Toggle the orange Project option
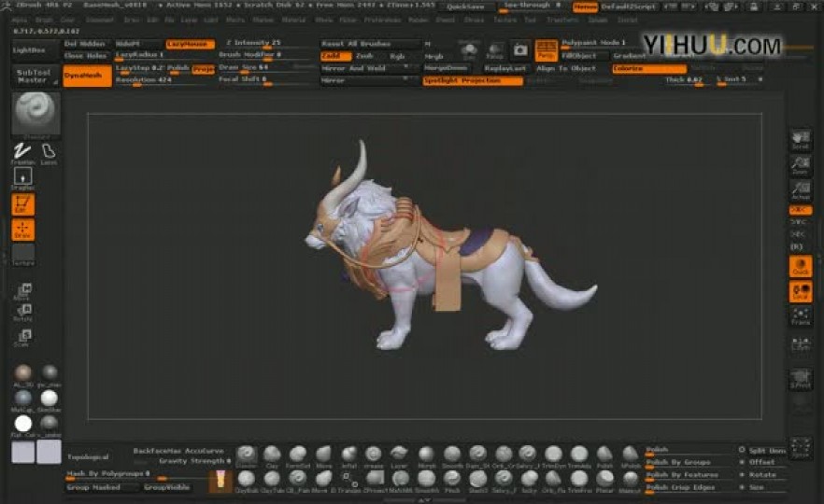This screenshot has height=504, width=824. (x=203, y=69)
